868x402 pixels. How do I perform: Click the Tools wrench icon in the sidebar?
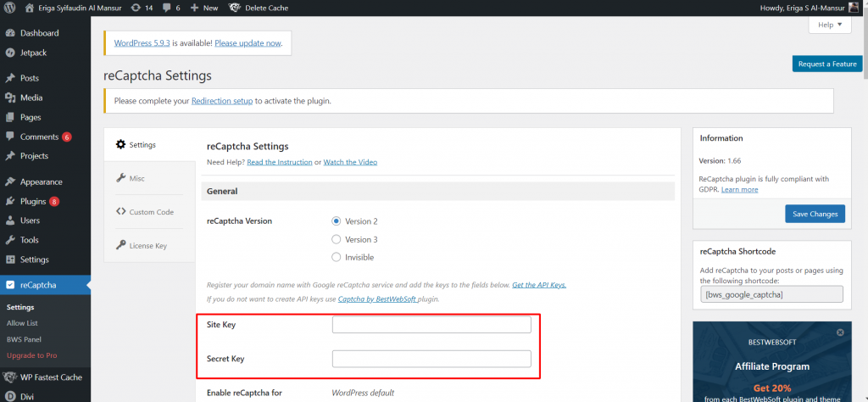point(10,240)
